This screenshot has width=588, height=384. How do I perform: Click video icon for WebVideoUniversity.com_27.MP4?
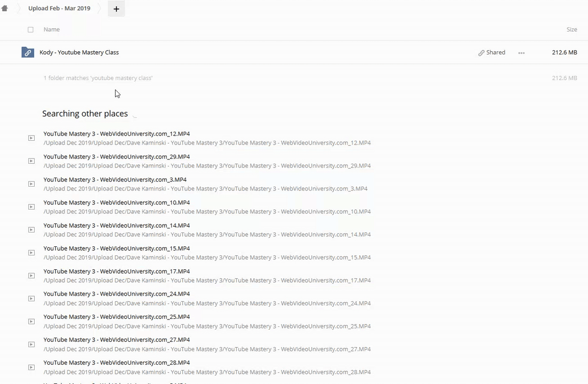[31, 345]
